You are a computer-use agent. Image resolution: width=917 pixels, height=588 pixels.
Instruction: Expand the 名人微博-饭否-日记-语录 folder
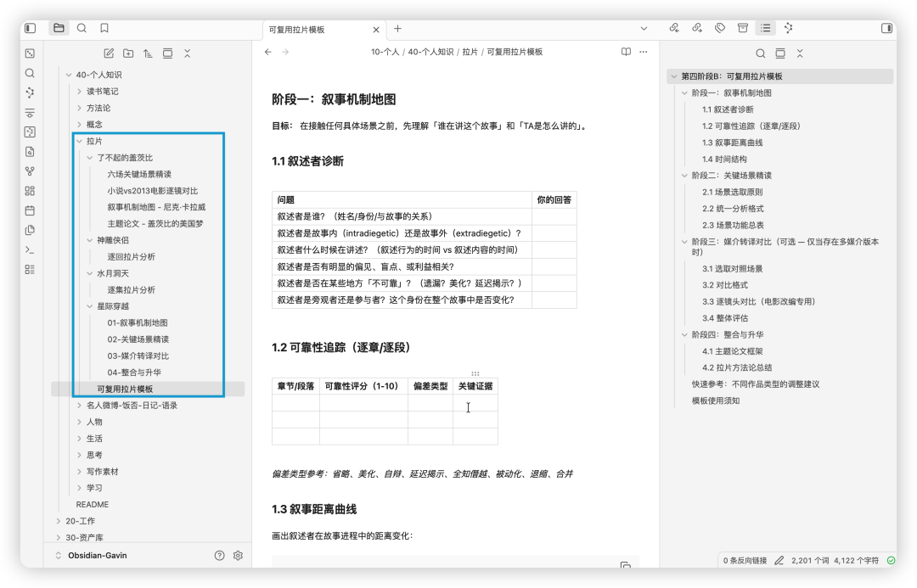coord(80,405)
